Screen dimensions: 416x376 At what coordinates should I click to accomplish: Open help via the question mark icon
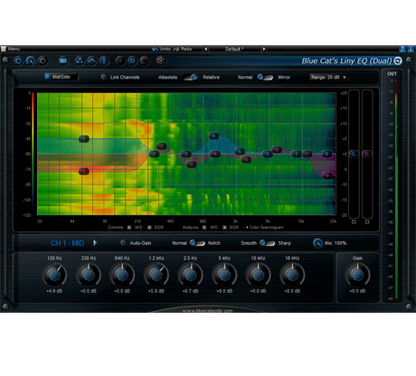[x=403, y=49]
